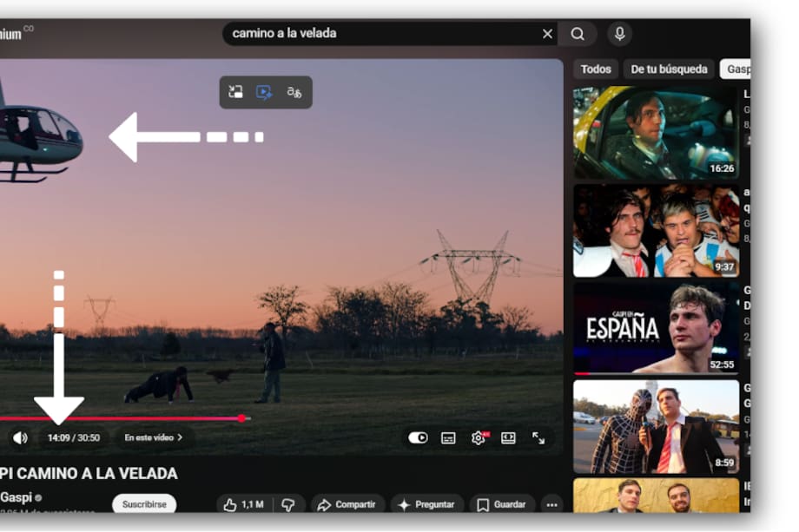Select the 'De tu búsqueda' chip
Screen dimensions: 799x532
[x=669, y=69]
